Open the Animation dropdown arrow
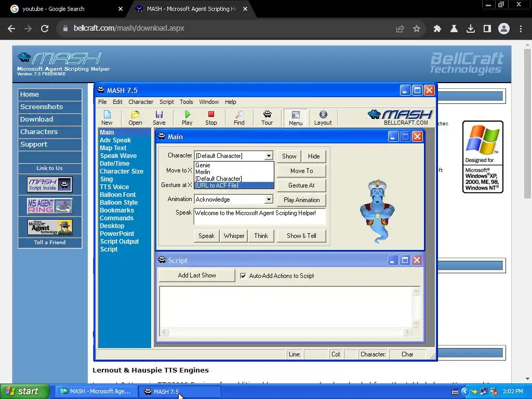The height and width of the screenshot is (399, 532). 269,199
